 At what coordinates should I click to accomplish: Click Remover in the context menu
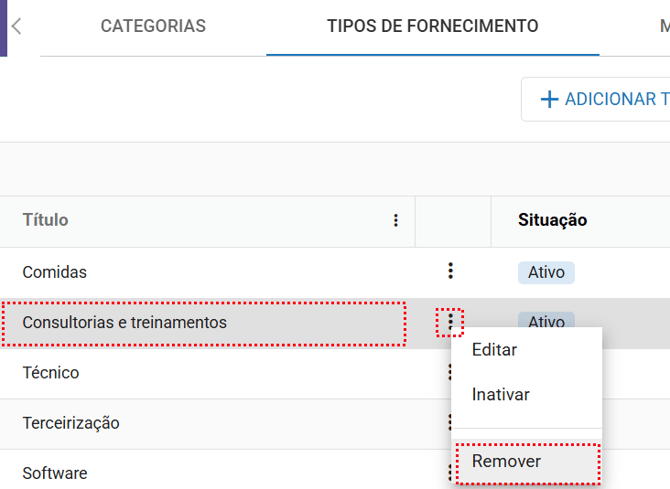[506, 462]
